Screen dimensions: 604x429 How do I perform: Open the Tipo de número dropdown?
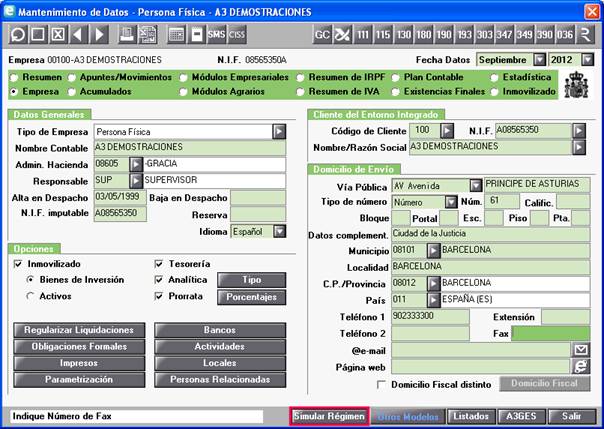click(x=451, y=202)
